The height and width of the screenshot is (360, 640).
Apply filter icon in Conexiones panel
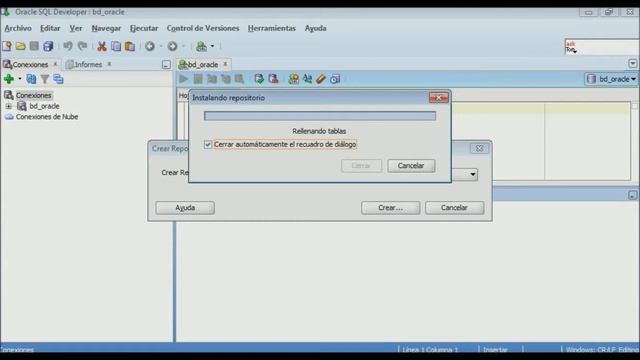44,79
